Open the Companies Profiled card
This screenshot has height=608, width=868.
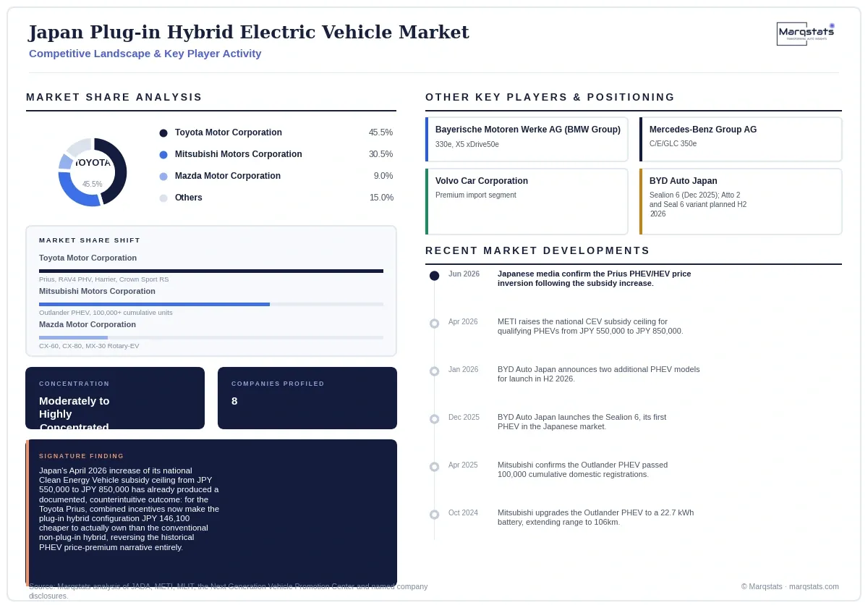pos(307,398)
